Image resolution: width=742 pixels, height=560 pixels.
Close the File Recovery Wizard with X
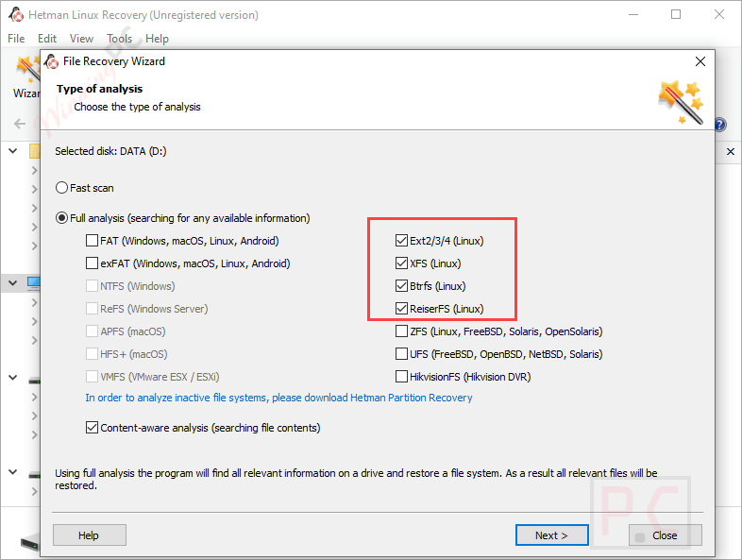coord(700,61)
